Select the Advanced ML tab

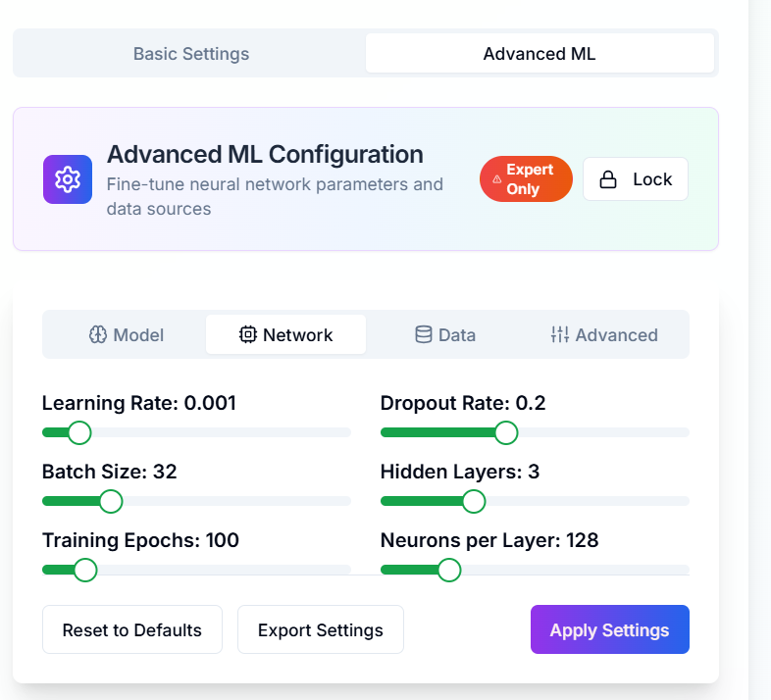[540, 54]
